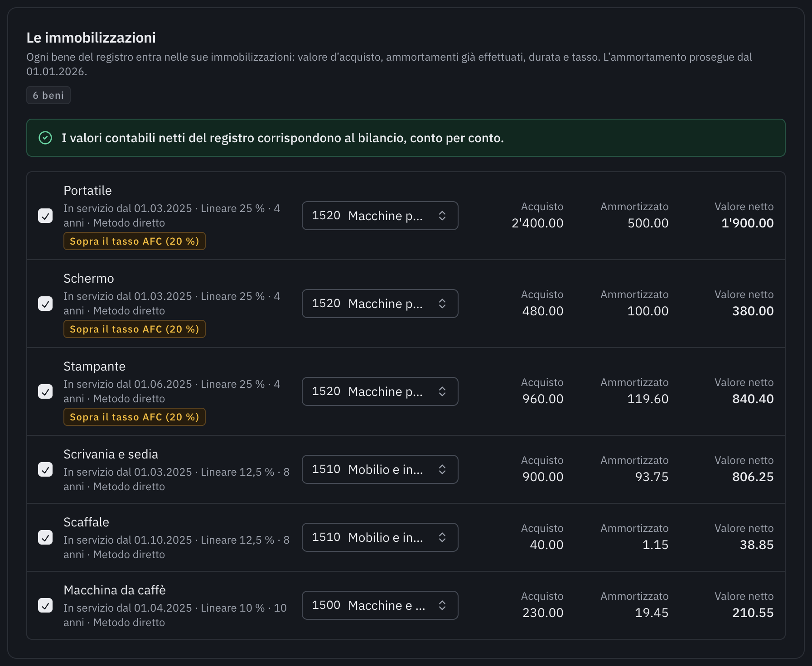Click Stampante amortized value 119.60
The image size is (812, 666).
[648, 399]
